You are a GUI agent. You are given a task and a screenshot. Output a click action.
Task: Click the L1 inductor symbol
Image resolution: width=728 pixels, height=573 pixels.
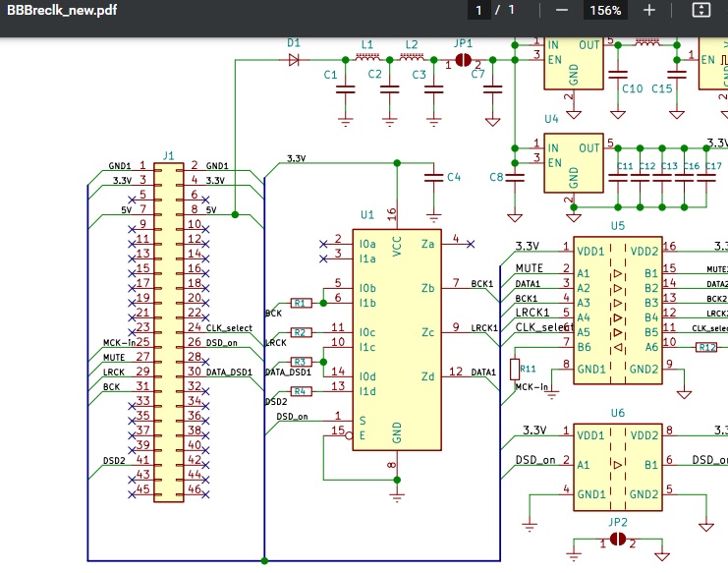click(367, 57)
